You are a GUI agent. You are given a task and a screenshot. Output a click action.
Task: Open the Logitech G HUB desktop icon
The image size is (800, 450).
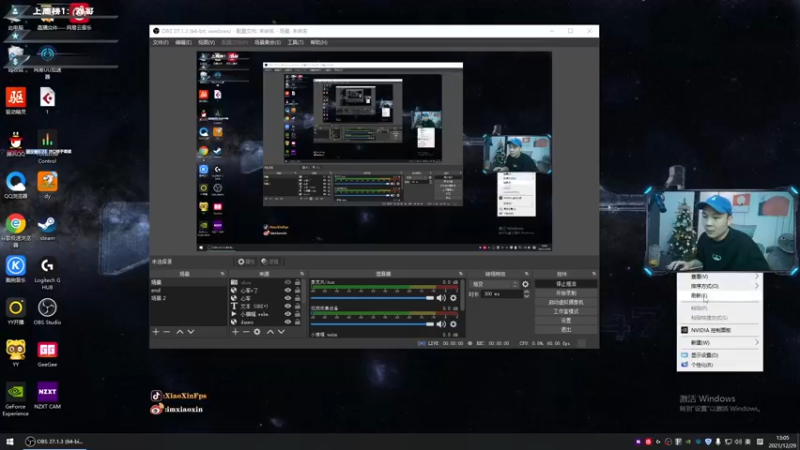47,272
